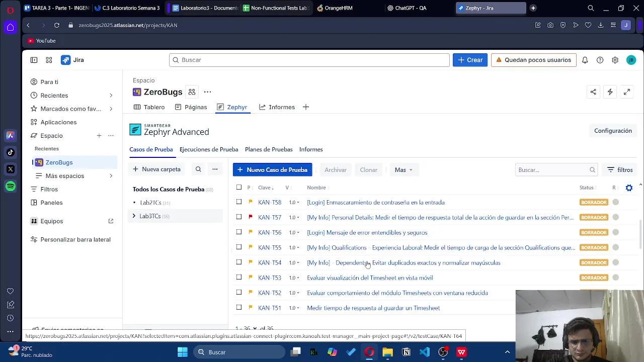The image size is (644, 362).
Task: Share the ZeroBugs space
Action: (593, 92)
